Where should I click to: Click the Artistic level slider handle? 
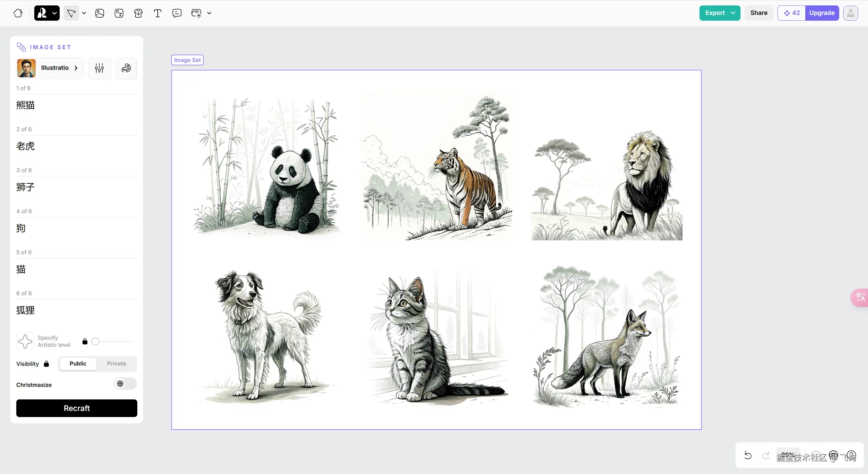point(96,341)
